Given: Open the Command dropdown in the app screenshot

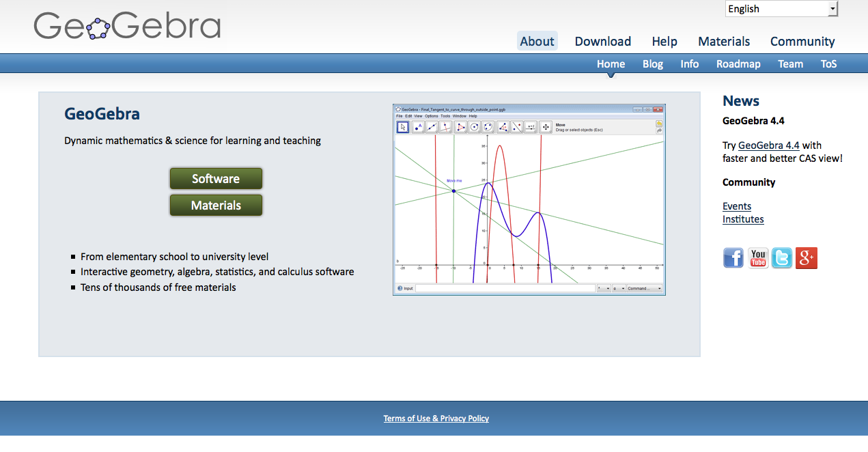Looking at the screenshot, I should 645,288.
